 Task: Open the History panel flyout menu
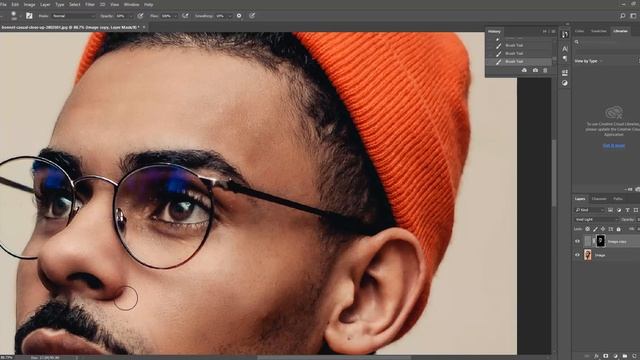pyautogui.click(x=553, y=31)
